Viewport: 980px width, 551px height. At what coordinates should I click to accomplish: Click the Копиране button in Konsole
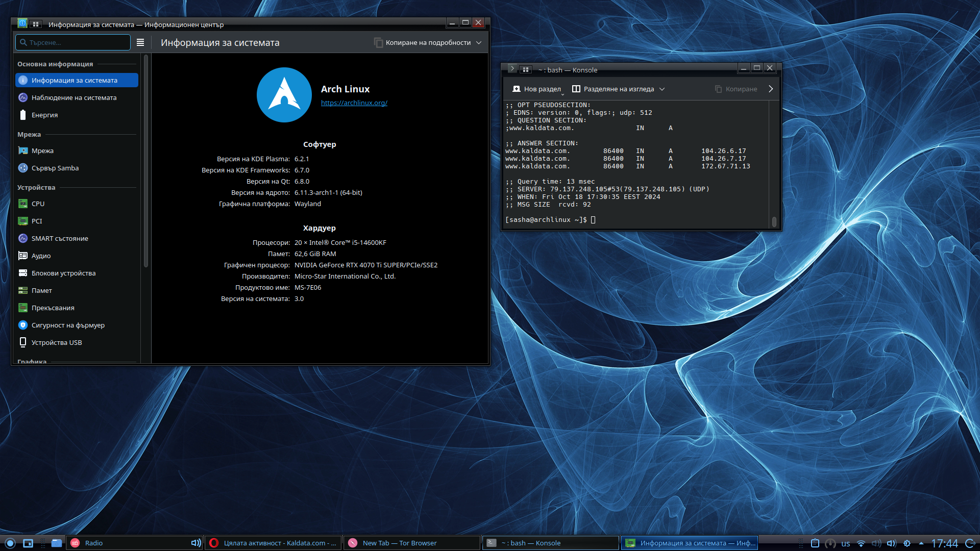tap(736, 89)
